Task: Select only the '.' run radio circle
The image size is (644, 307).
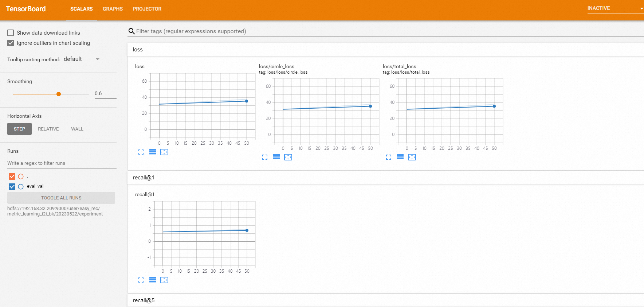Action: pyautogui.click(x=21, y=176)
